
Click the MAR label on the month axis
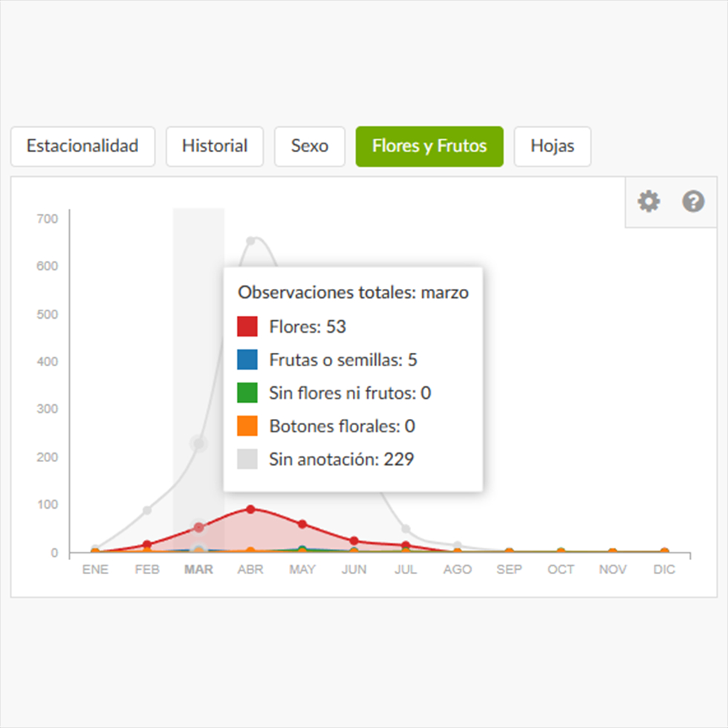tap(199, 570)
